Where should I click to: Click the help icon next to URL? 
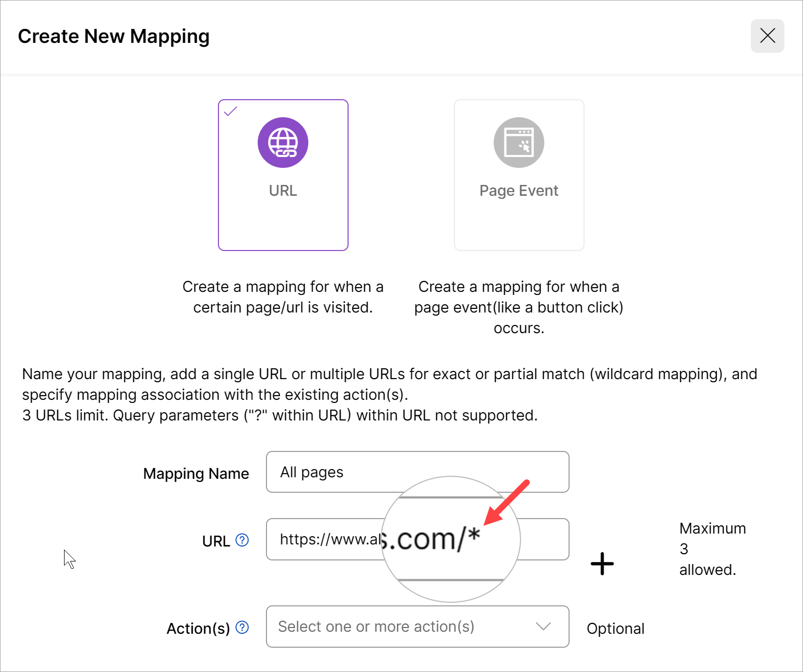pyautogui.click(x=242, y=540)
